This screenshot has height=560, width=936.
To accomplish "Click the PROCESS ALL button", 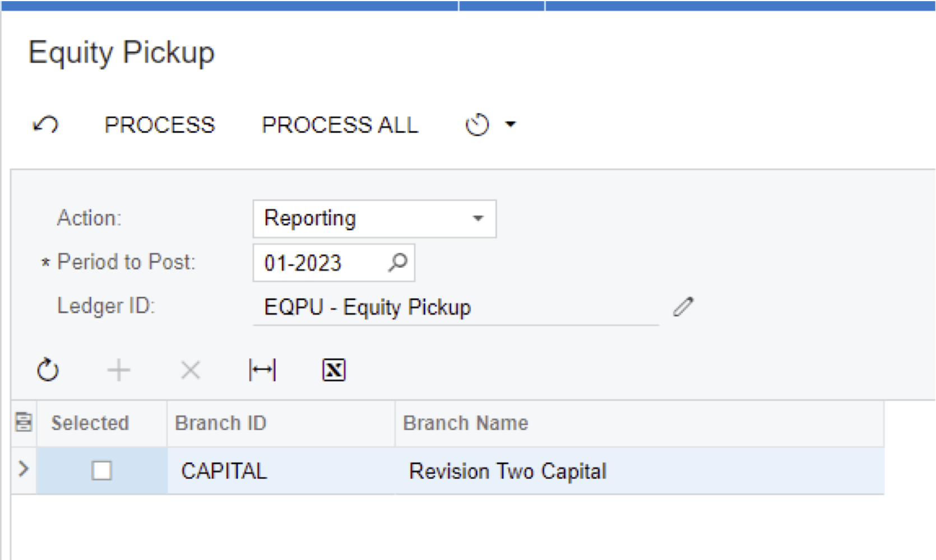I will [x=340, y=124].
